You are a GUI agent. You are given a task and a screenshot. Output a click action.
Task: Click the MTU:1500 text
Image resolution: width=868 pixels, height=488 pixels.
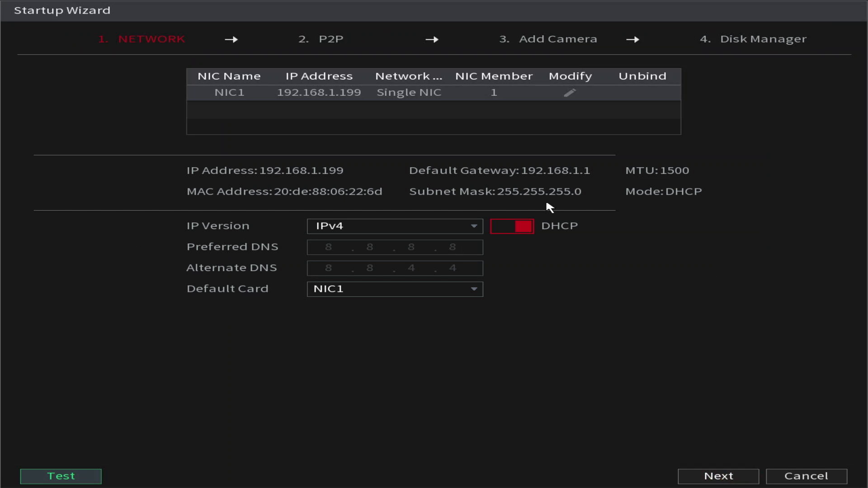point(657,171)
